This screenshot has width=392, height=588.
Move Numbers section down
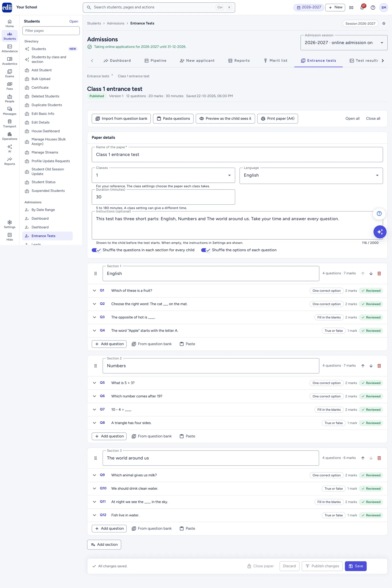[x=371, y=366]
